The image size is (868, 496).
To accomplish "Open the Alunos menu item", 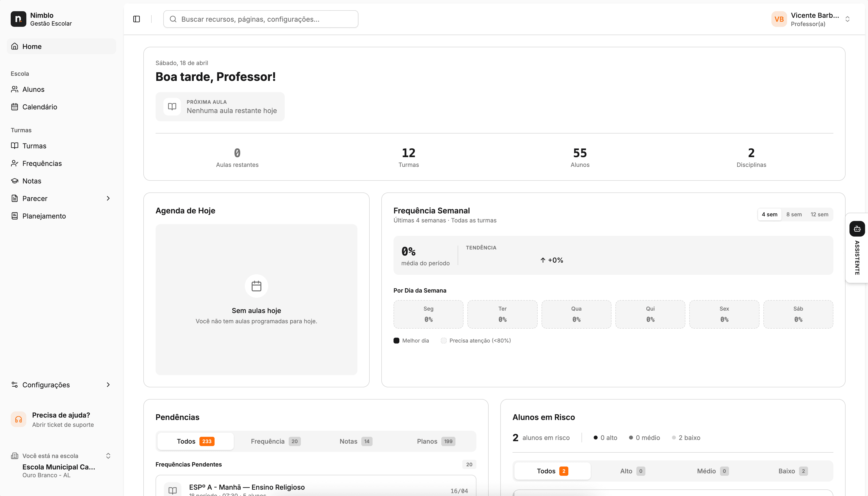I will pos(61,89).
